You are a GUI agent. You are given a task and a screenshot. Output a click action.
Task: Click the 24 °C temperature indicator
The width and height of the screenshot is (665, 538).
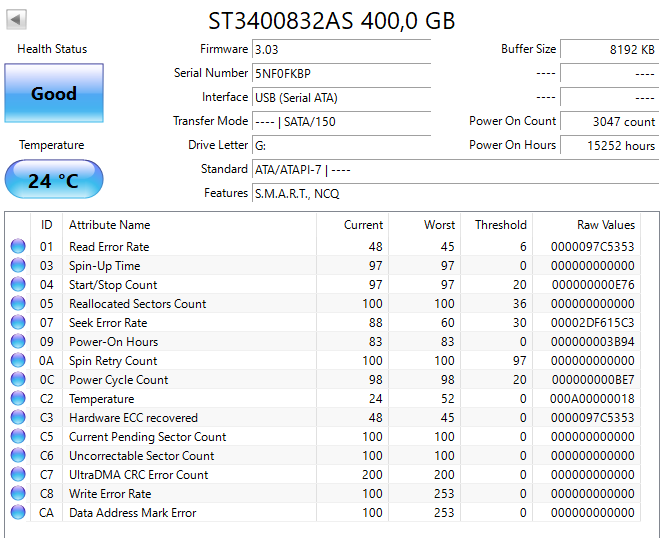tap(53, 181)
